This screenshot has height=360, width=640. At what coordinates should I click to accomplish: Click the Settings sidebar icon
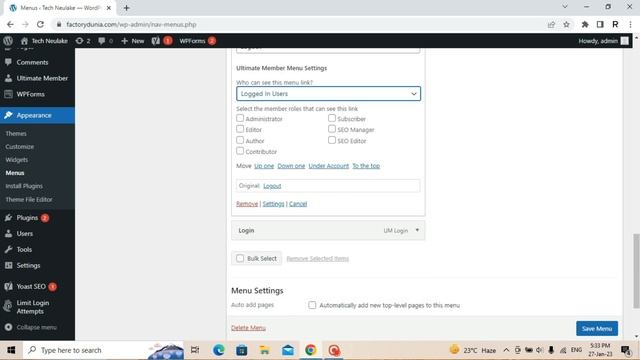pos(8,265)
